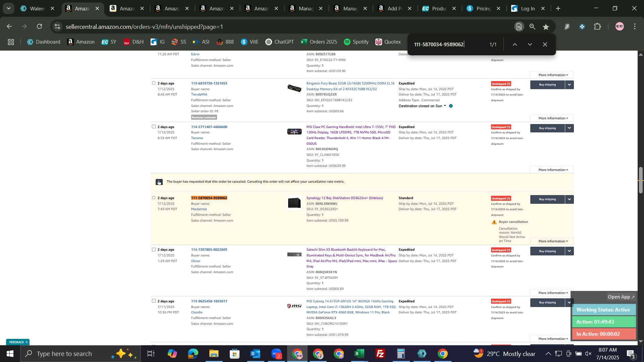Viewport: 644px width, 362px height.
Task: Open the extensions puzzle icon
Action: pos(597,26)
